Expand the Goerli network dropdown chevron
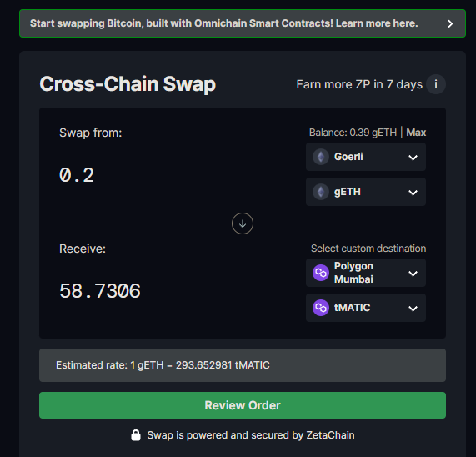Viewport: 476px width, 457px height. (x=413, y=158)
